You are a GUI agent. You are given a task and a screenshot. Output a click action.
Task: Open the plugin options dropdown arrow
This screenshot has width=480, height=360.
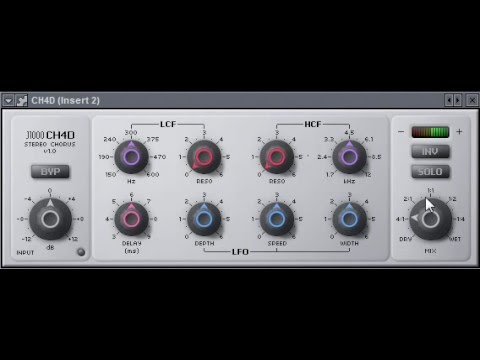[x=8, y=100]
